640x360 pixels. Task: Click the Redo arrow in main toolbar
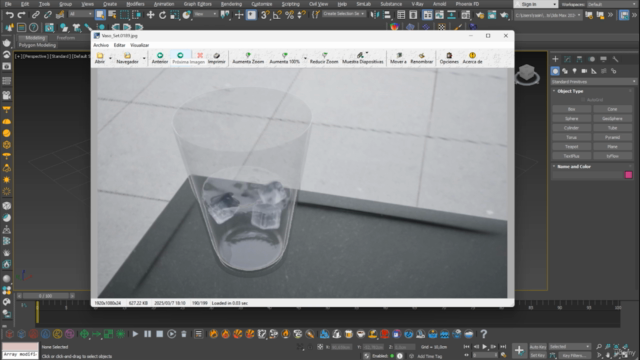[21, 15]
